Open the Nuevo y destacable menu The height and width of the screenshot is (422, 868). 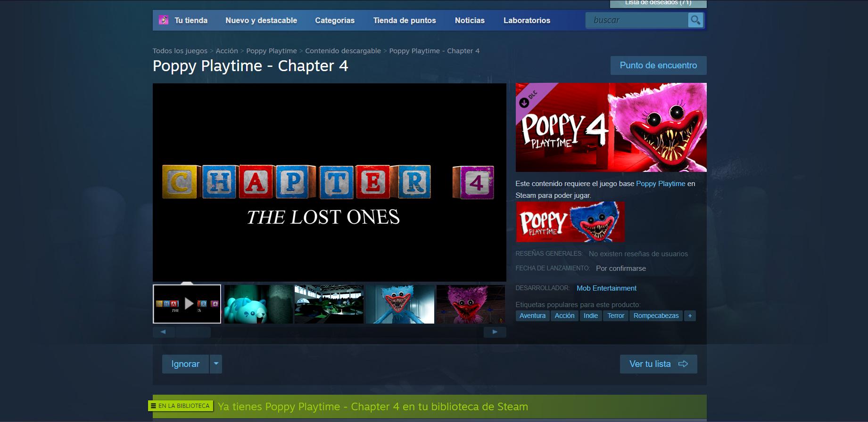click(261, 20)
